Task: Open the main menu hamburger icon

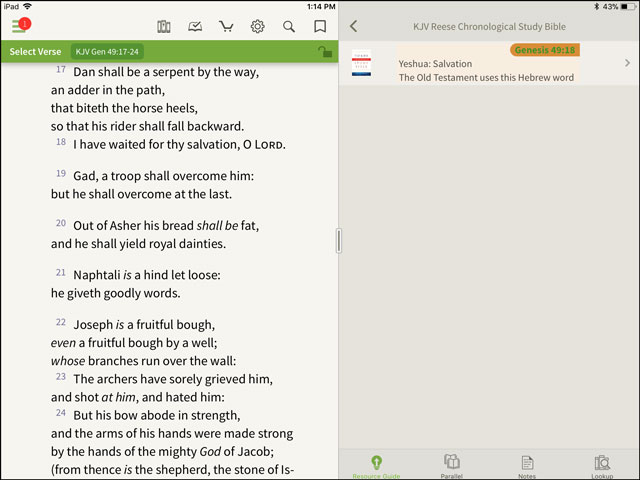Action: click(18, 27)
